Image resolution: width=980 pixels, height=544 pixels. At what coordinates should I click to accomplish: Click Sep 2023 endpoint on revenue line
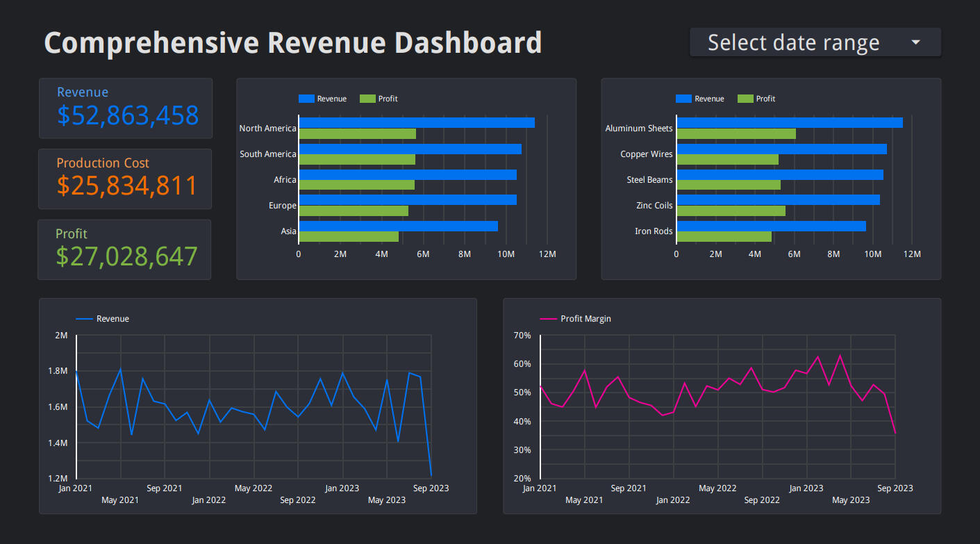click(x=431, y=475)
